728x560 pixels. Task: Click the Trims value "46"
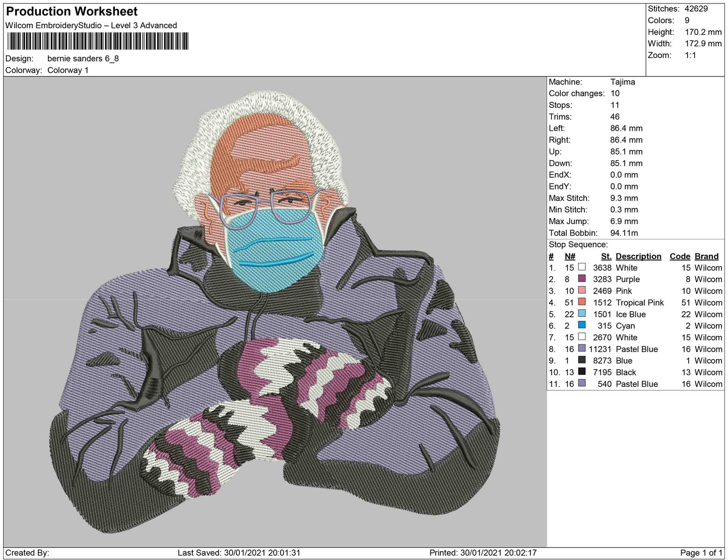[615, 116]
